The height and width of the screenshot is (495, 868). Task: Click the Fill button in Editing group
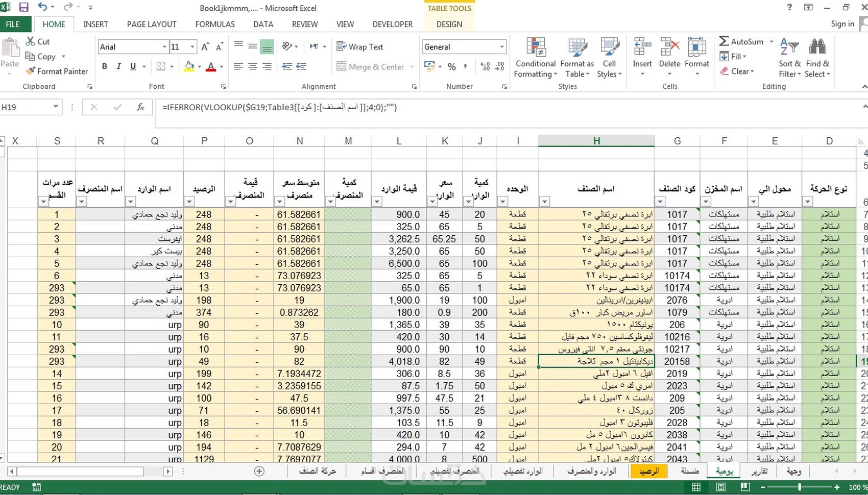[x=733, y=56]
